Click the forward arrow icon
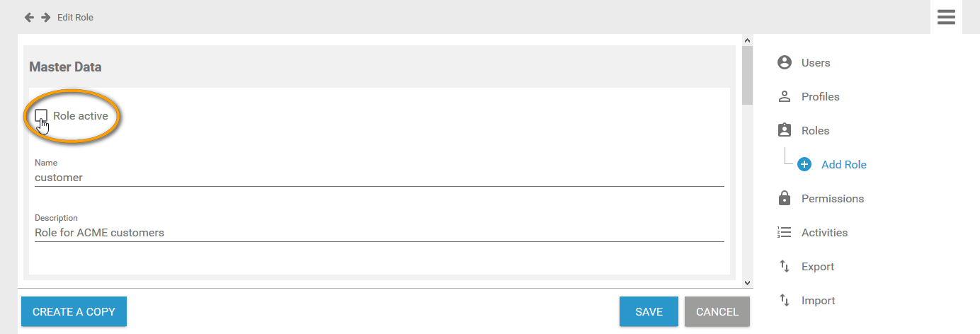This screenshot has width=980, height=334. point(45,17)
